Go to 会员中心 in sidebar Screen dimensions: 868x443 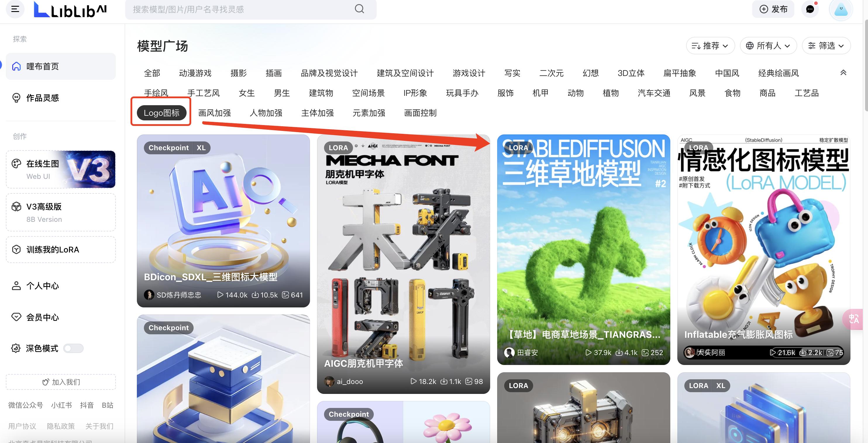pyautogui.click(x=42, y=317)
